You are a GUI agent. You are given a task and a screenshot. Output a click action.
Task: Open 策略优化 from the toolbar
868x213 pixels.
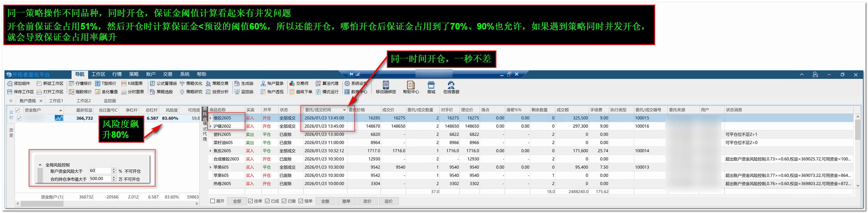click(x=191, y=84)
